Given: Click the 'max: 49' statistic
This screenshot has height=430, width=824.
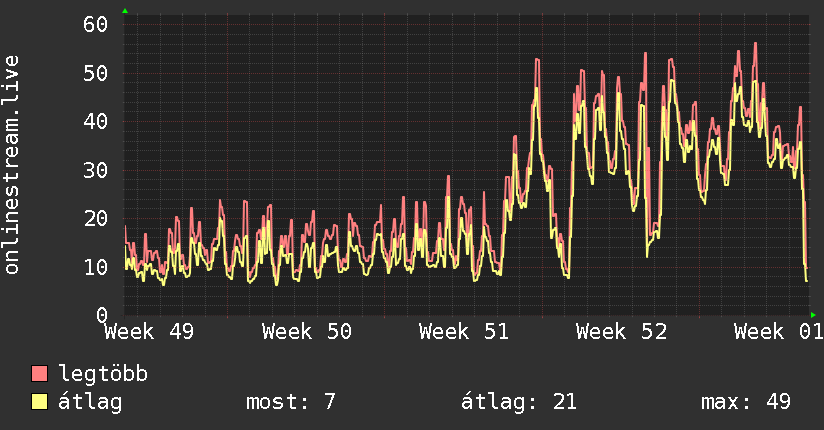Looking at the screenshot, I should (x=746, y=402).
